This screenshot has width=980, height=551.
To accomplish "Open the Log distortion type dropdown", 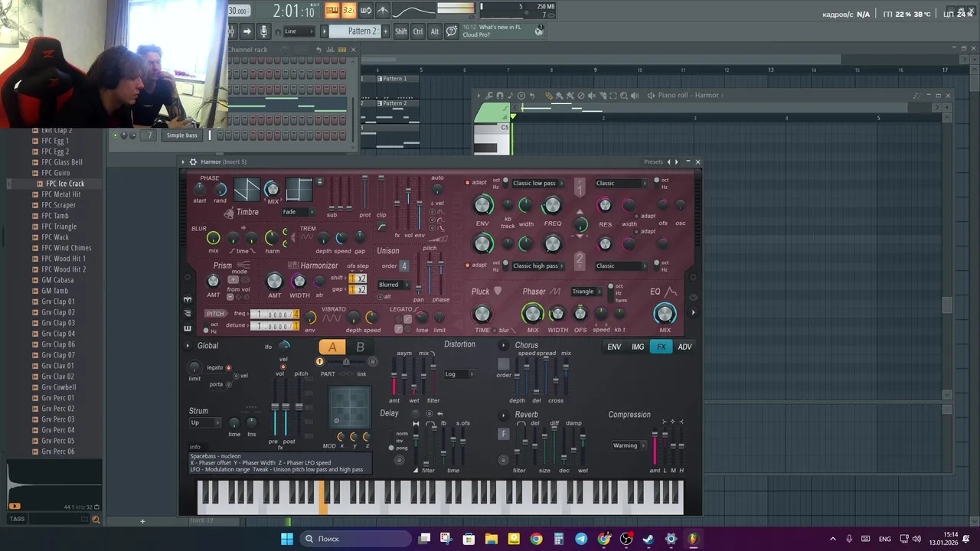I will [459, 374].
